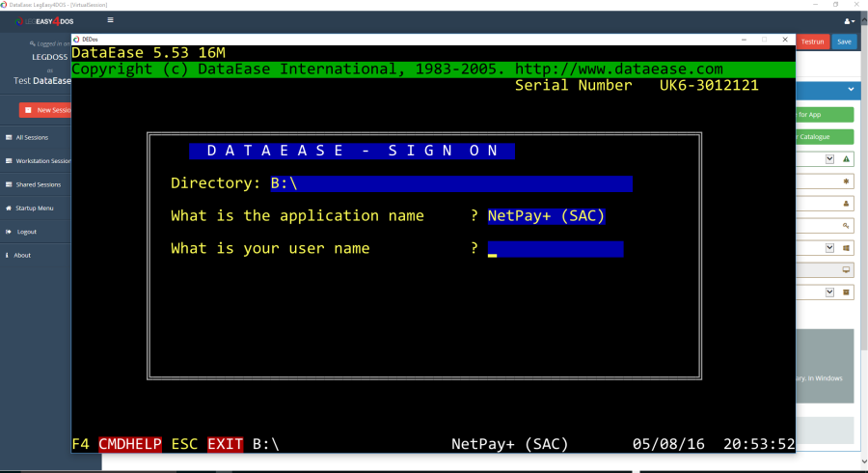Collapse the blue panel header chevron
Image resolution: width=868 pixels, height=473 pixels.
coord(851,89)
